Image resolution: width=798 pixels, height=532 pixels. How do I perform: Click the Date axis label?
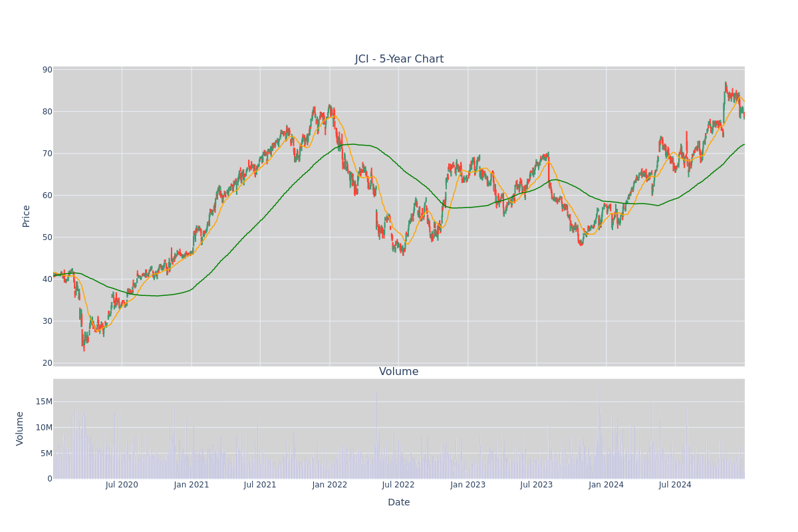coord(399,503)
